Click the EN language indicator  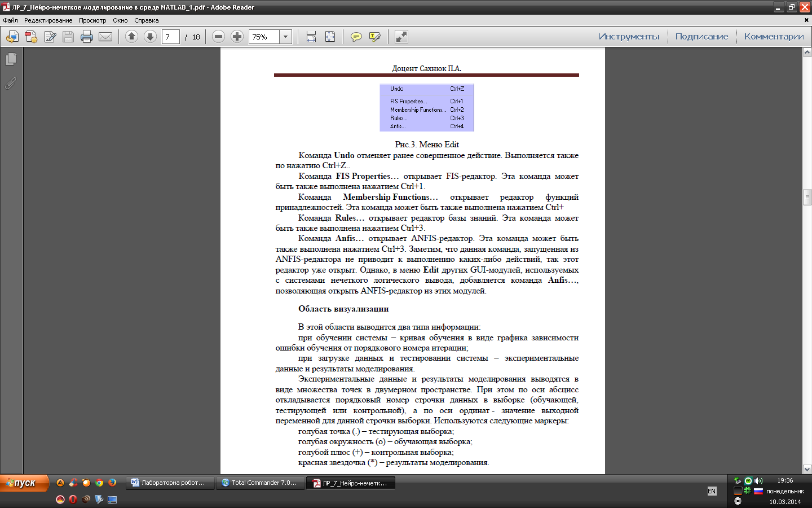point(712,491)
